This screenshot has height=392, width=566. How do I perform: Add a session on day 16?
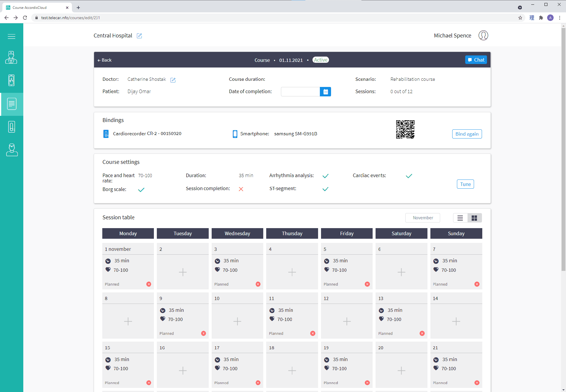(x=183, y=370)
